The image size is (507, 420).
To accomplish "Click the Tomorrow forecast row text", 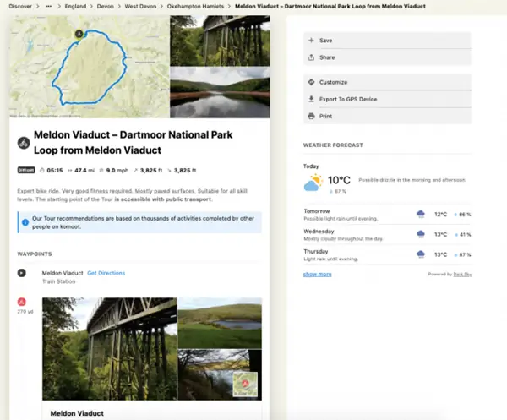I will 341,215.
